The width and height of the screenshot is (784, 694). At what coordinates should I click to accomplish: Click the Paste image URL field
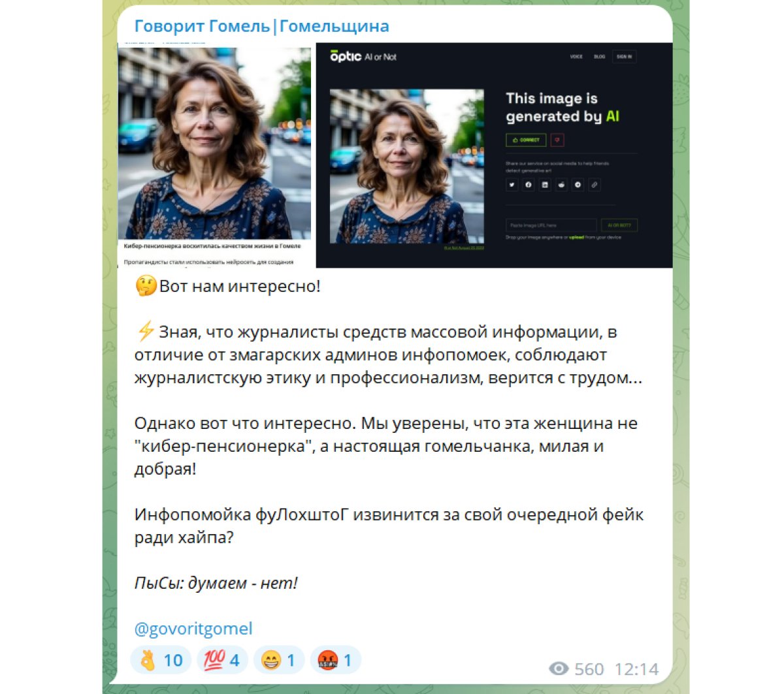click(551, 225)
